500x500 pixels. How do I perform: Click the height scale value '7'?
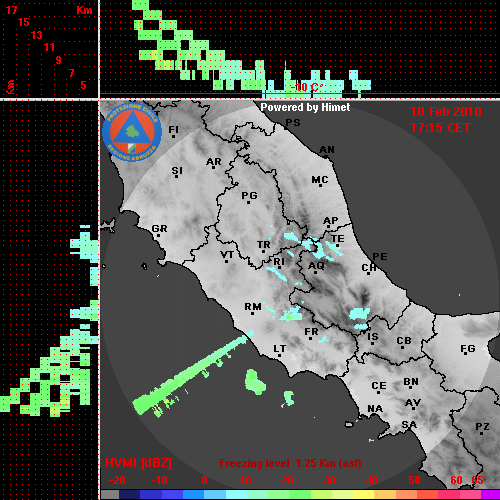[71, 73]
